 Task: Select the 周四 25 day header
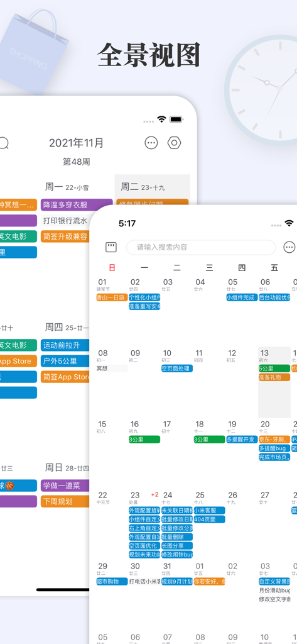[66, 328]
